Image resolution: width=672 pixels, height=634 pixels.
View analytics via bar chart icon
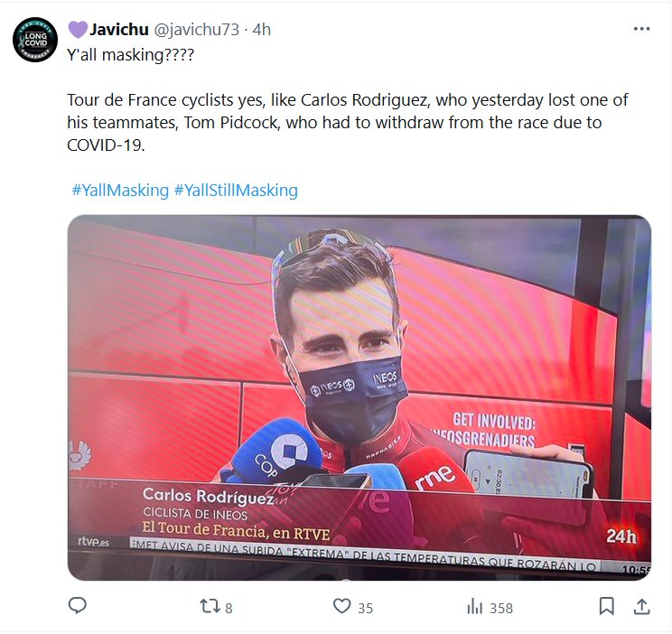(475, 607)
